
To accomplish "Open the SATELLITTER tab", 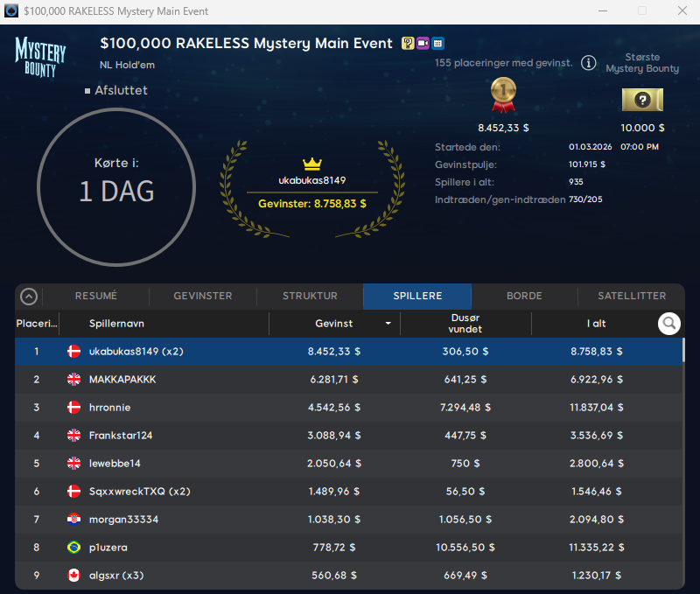I will click(632, 296).
